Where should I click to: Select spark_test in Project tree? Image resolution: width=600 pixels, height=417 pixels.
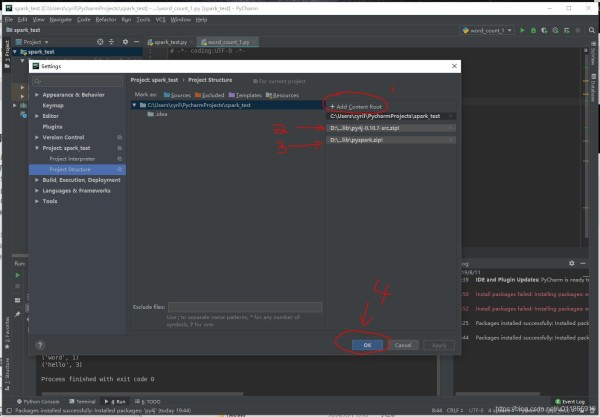point(41,52)
